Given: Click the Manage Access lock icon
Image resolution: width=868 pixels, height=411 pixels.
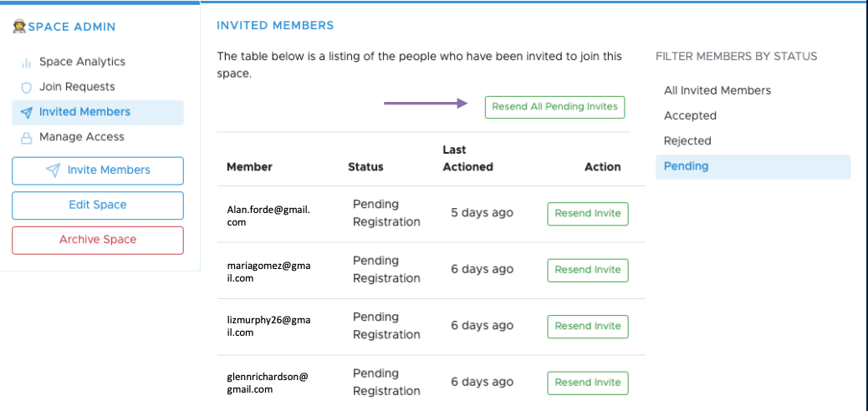Looking at the screenshot, I should click(x=26, y=138).
